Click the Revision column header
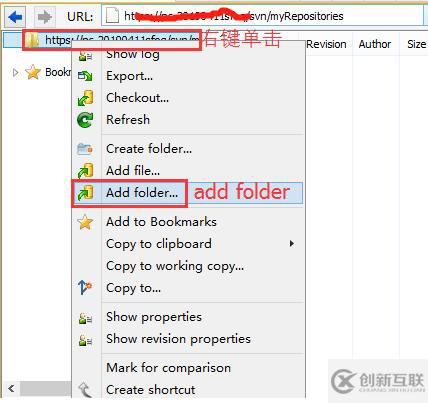Viewport: 428px width, 403px height. pyautogui.click(x=326, y=44)
